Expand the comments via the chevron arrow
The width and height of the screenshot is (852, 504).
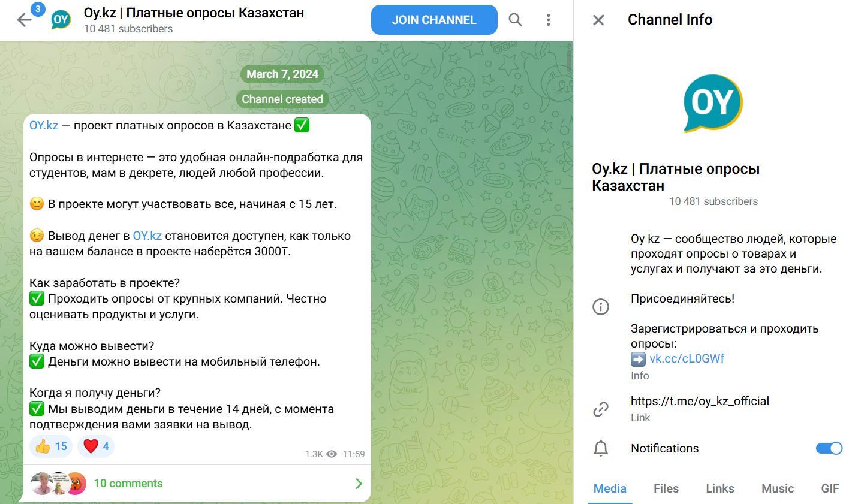(358, 483)
